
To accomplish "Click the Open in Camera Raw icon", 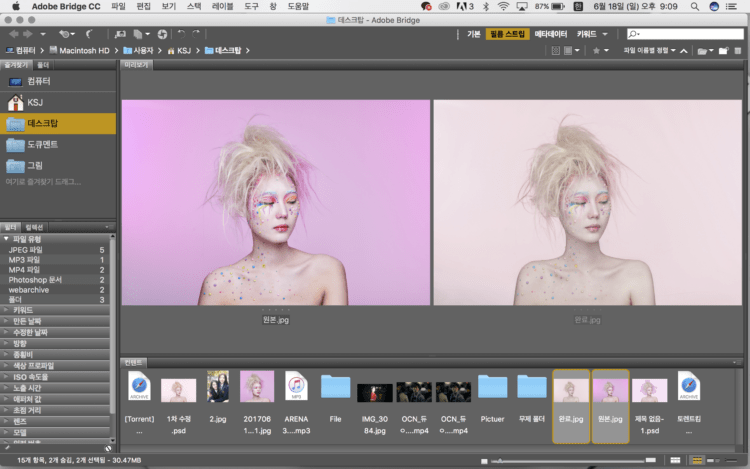I will (x=162, y=33).
